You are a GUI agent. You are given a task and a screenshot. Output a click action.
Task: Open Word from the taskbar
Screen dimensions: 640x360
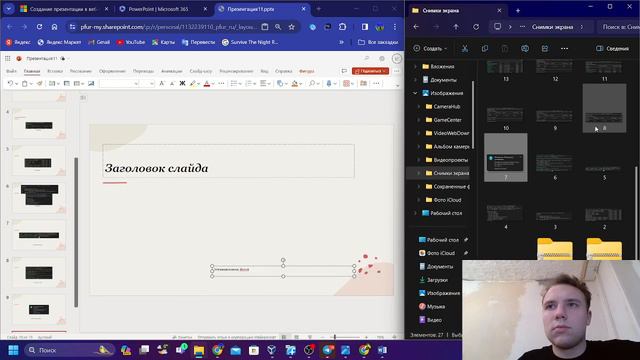click(382, 350)
